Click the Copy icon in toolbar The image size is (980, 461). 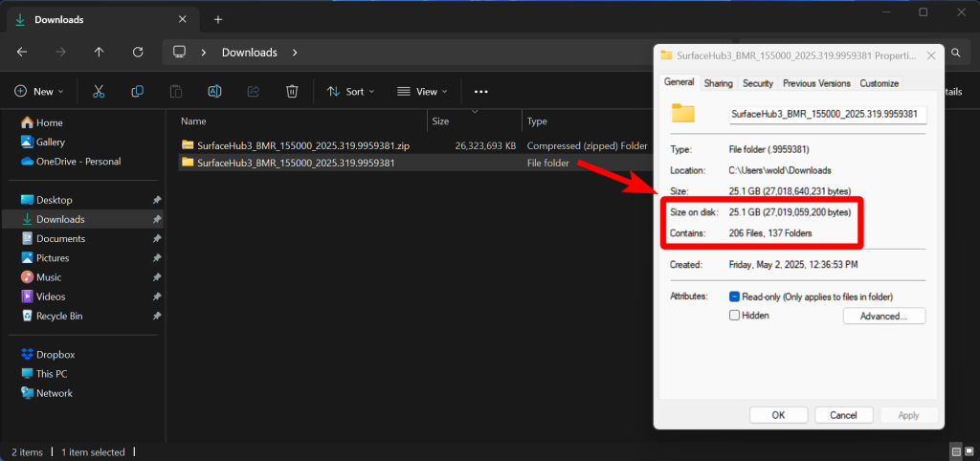pyautogui.click(x=138, y=91)
